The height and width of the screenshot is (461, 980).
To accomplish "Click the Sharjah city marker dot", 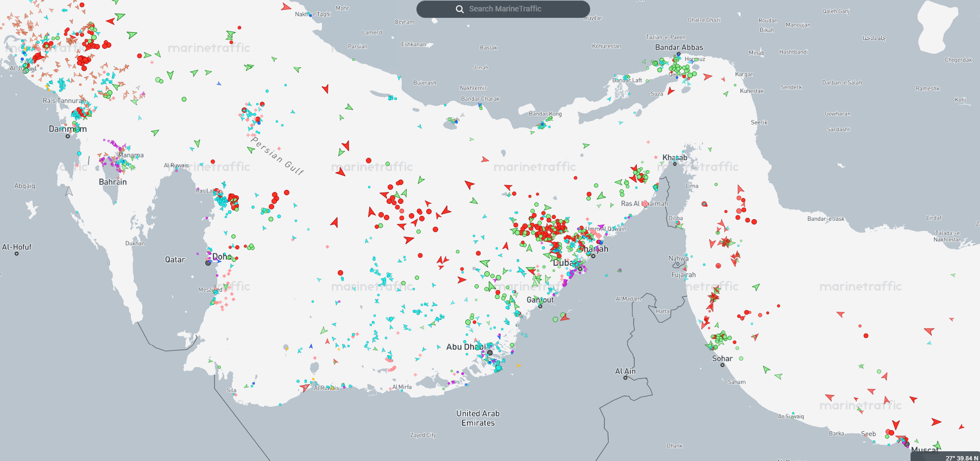I will pos(593,256).
